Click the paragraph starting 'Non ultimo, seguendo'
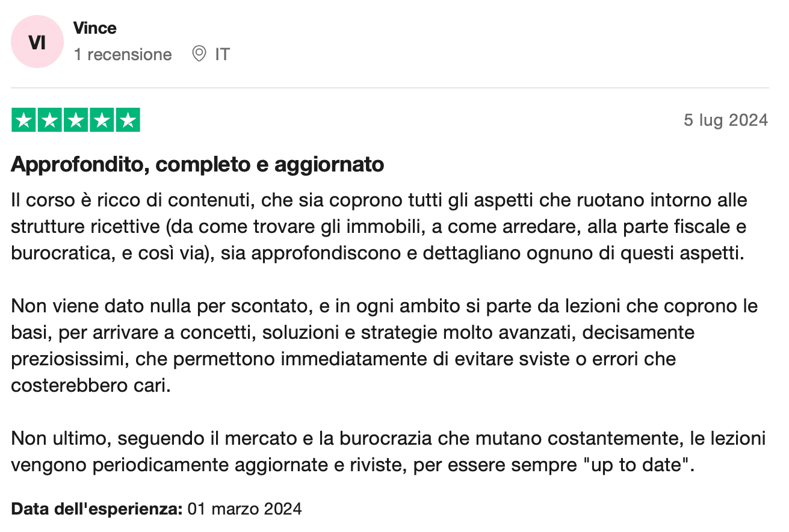789x532 pixels. pos(388,451)
